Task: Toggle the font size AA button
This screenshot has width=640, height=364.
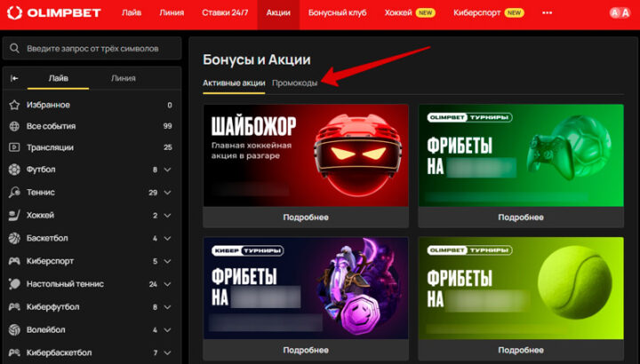Action: click(x=619, y=12)
